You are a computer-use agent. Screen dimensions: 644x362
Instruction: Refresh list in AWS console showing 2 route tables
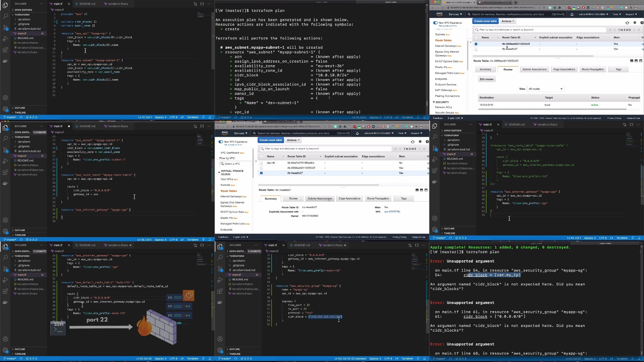tap(627, 23)
